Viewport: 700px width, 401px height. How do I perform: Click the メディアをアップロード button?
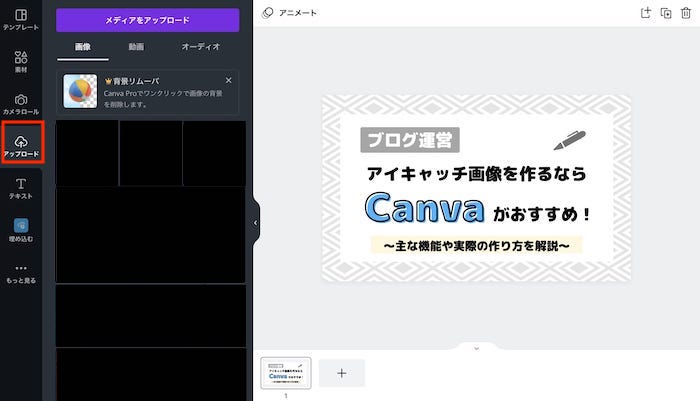pyautogui.click(x=148, y=20)
